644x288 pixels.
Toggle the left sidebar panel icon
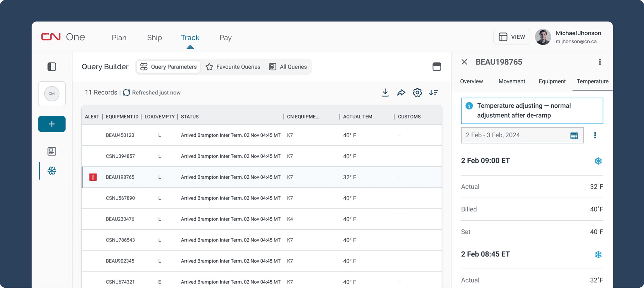coord(52,66)
